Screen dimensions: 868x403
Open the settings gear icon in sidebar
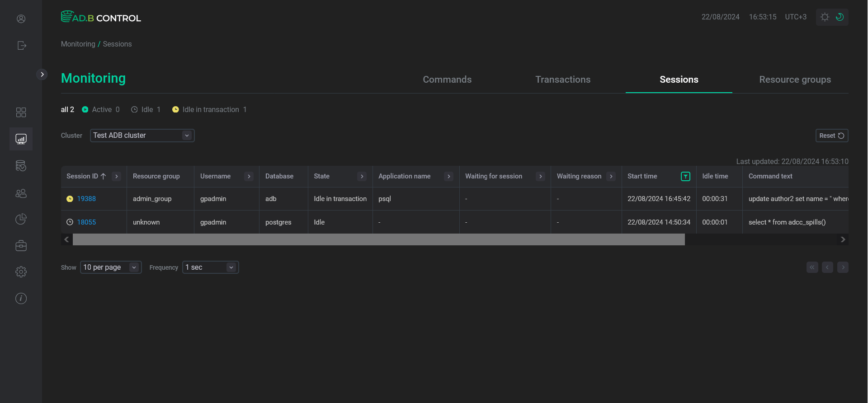click(21, 272)
